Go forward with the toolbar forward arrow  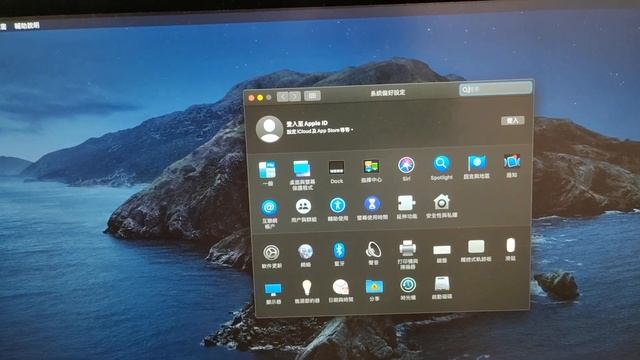[295, 96]
